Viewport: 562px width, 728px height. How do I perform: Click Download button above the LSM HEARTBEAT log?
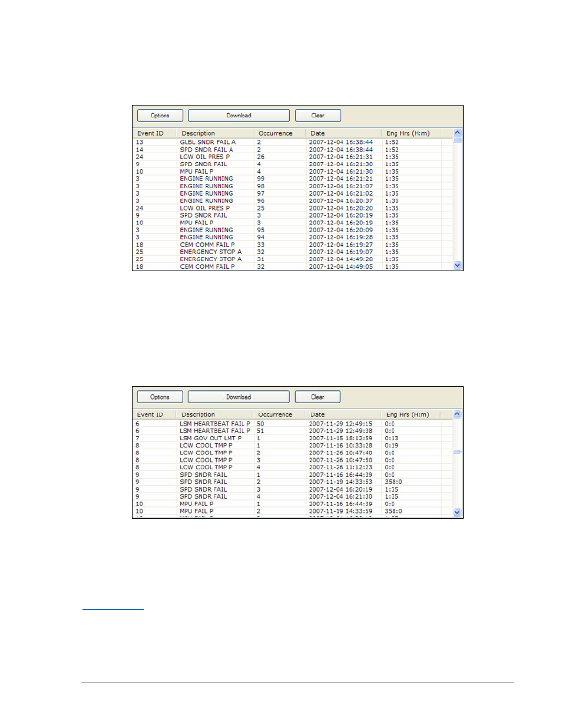[x=239, y=397]
